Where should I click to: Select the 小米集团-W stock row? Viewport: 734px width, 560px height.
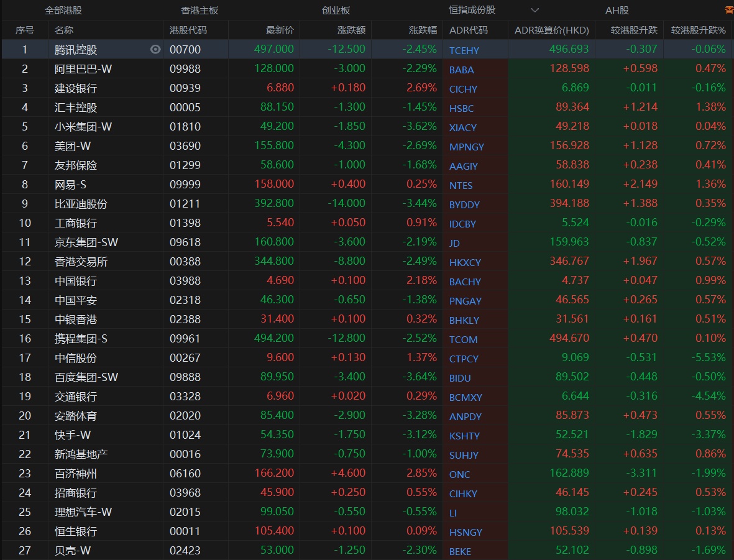tap(83, 127)
